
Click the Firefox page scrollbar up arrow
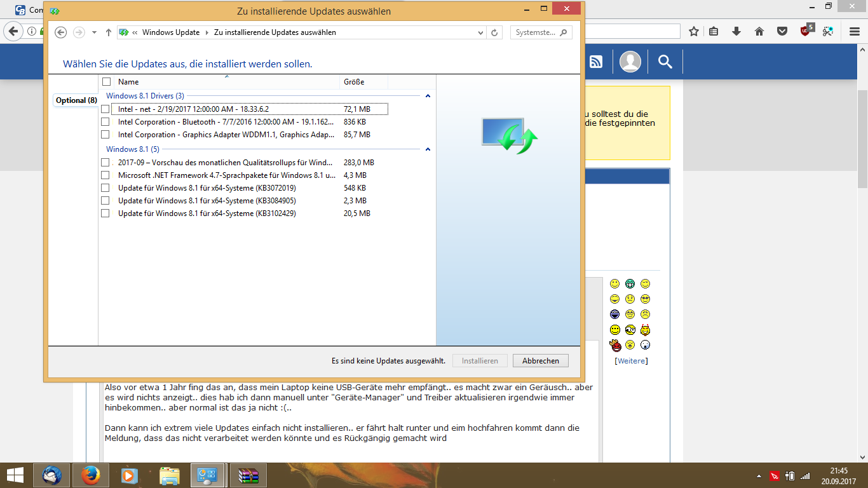[863, 50]
